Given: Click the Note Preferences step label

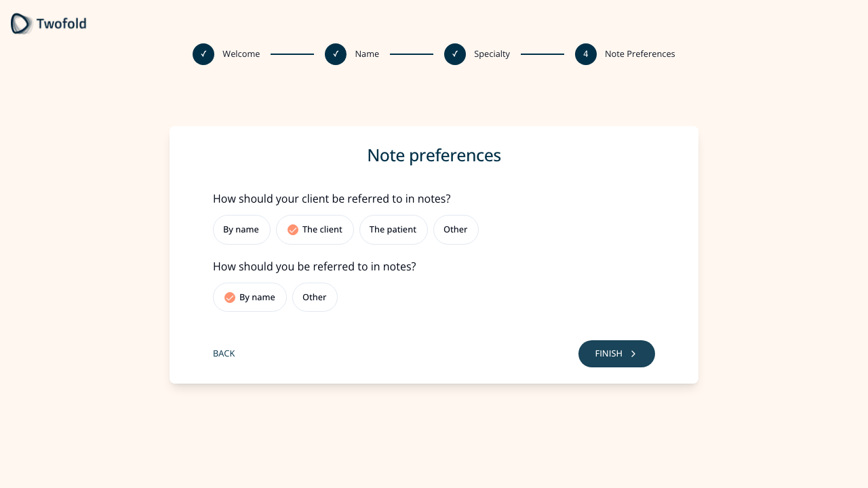Looking at the screenshot, I should tap(639, 54).
